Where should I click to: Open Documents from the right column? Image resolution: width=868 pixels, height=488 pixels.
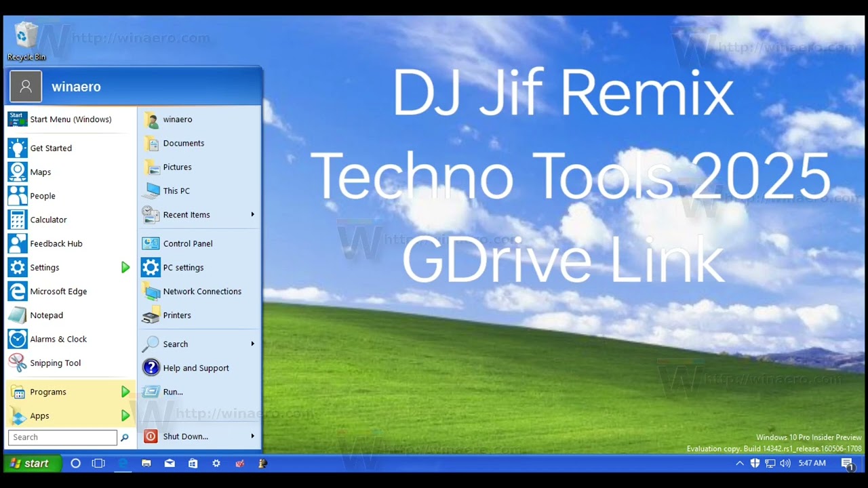click(x=199, y=143)
